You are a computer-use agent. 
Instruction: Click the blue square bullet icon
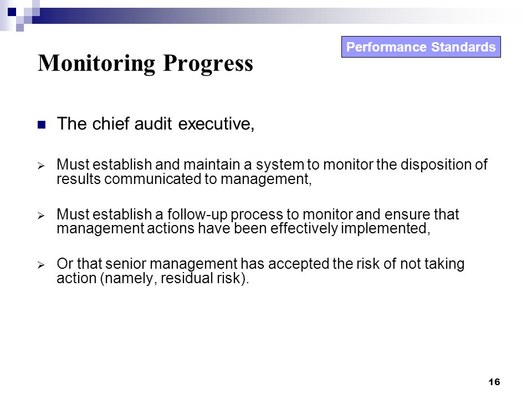click(x=42, y=125)
